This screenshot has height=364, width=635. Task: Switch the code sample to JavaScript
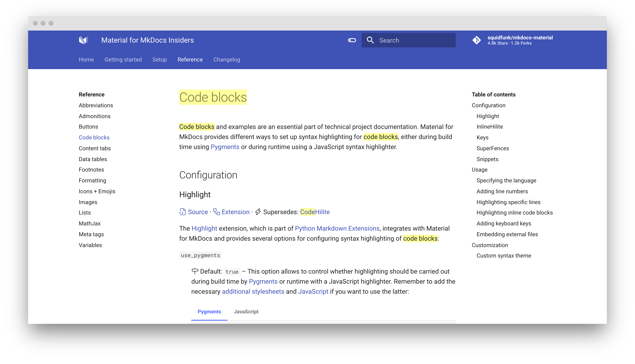click(246, 312)
